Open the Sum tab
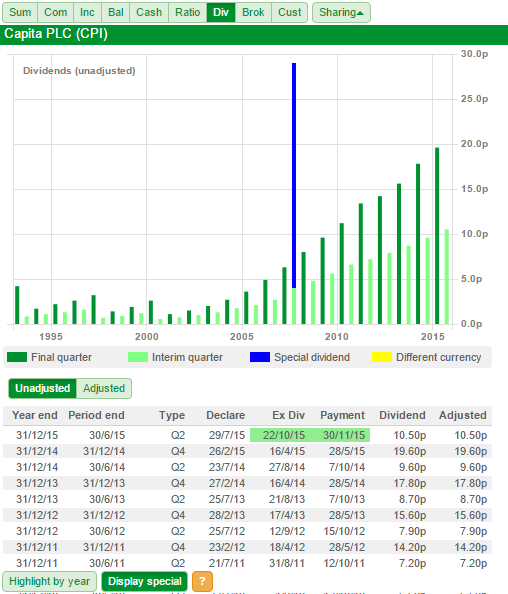The width and height of the screenshot is (508, 594). click(20, 13)
